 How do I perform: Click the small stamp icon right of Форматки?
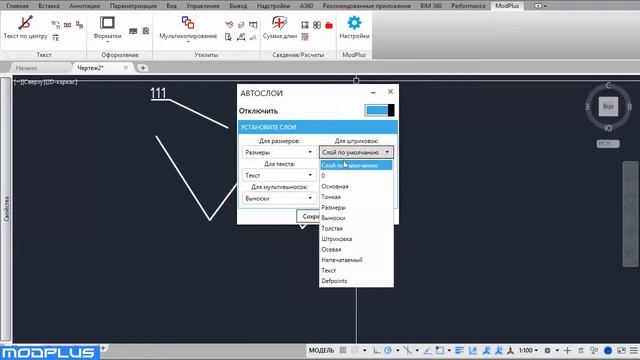[x=133, y=31]
